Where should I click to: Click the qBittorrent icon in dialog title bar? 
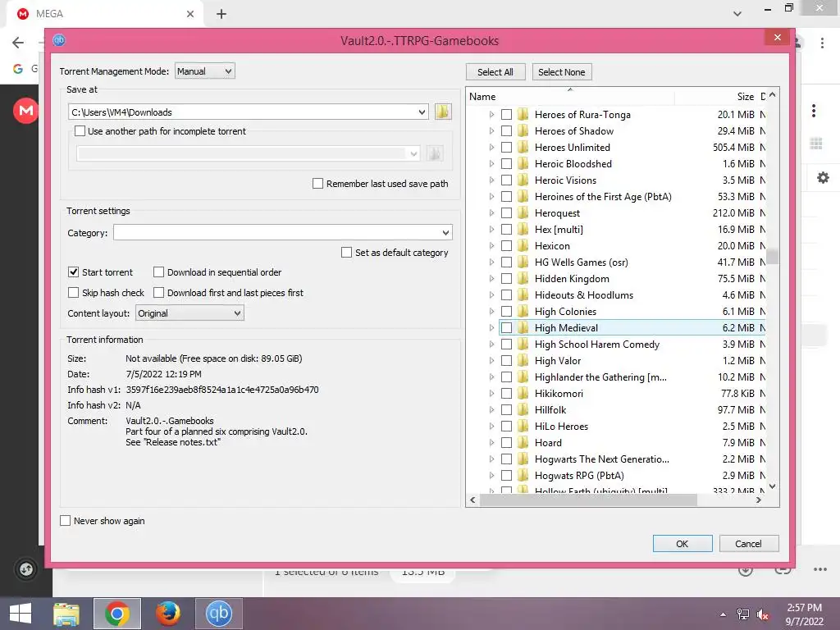[x=59, y=40]
